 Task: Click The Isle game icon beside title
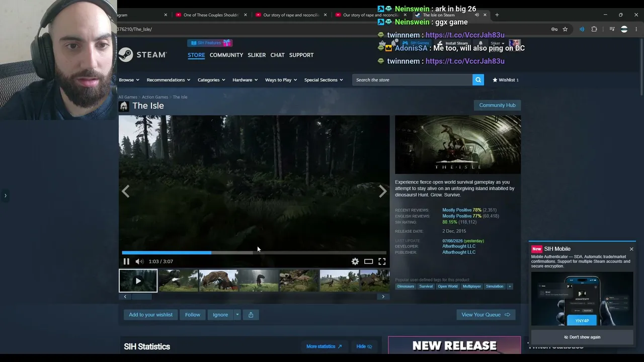124,106
